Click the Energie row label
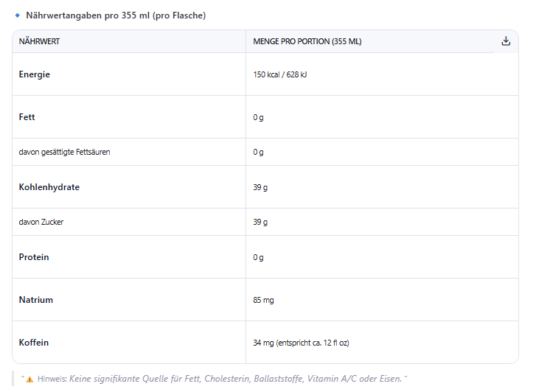The width and height of the screenshot is (533, 392). 35,74
